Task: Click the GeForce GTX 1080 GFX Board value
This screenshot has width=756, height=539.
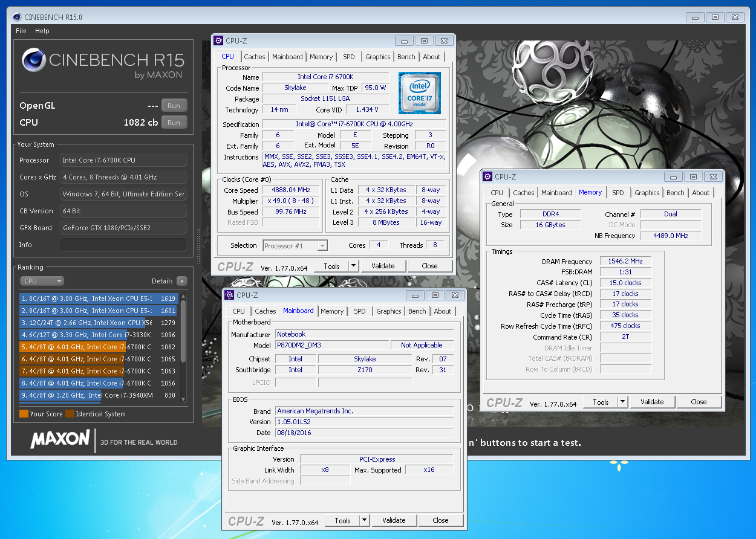Action: (x=123, y=228)
